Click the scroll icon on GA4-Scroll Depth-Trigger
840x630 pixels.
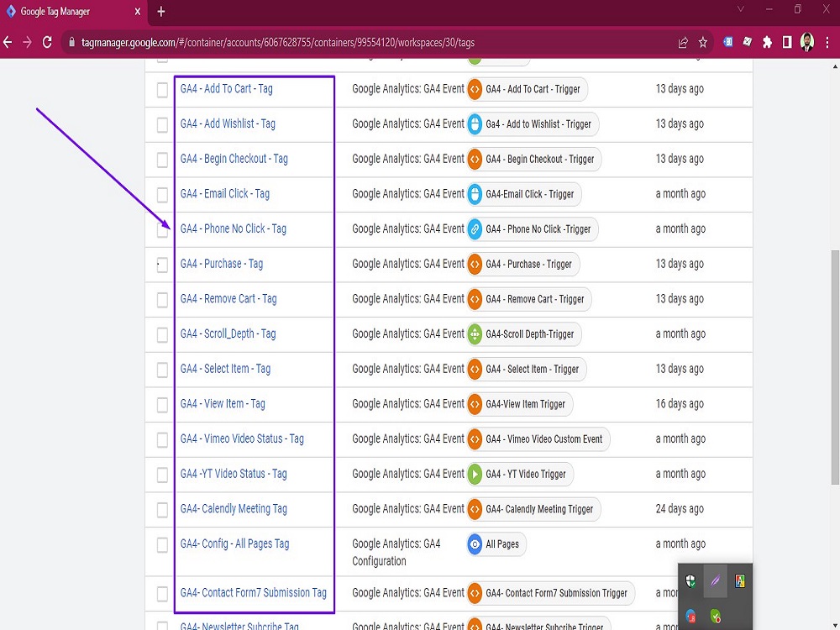(474, 333)
